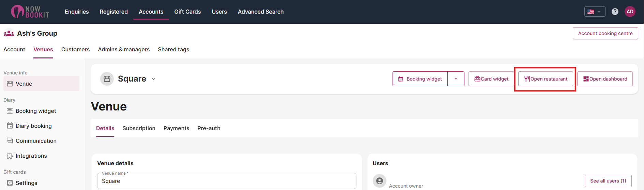Open the language flag dropdown
644x190 pixels.
tap(595, 12)
